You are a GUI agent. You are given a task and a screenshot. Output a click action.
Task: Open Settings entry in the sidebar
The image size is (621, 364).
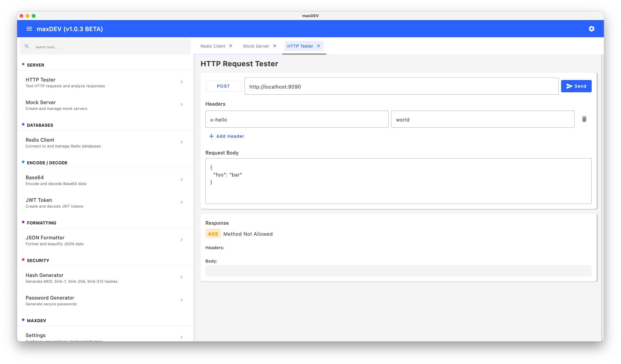(x=105, y=334)
